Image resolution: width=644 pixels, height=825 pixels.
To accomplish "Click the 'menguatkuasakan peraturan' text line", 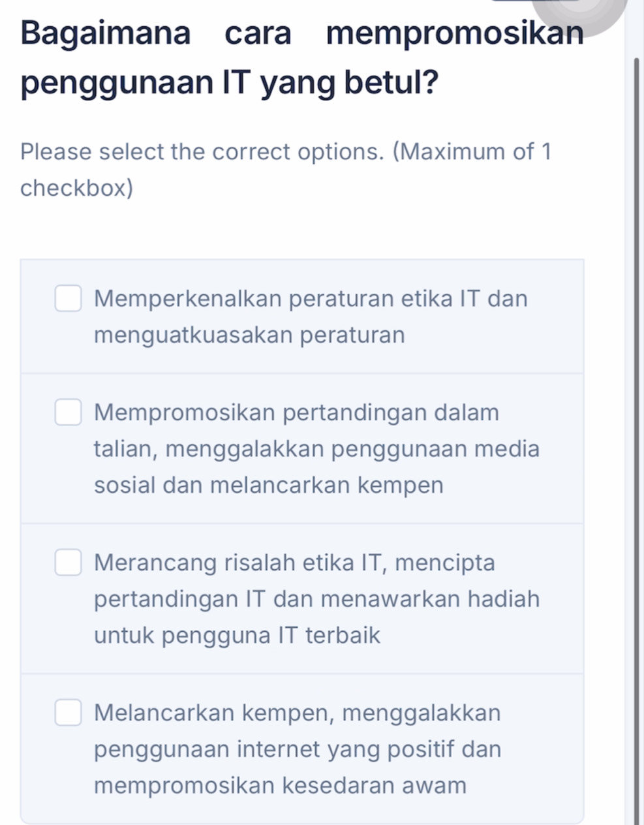I will (249, 335).
